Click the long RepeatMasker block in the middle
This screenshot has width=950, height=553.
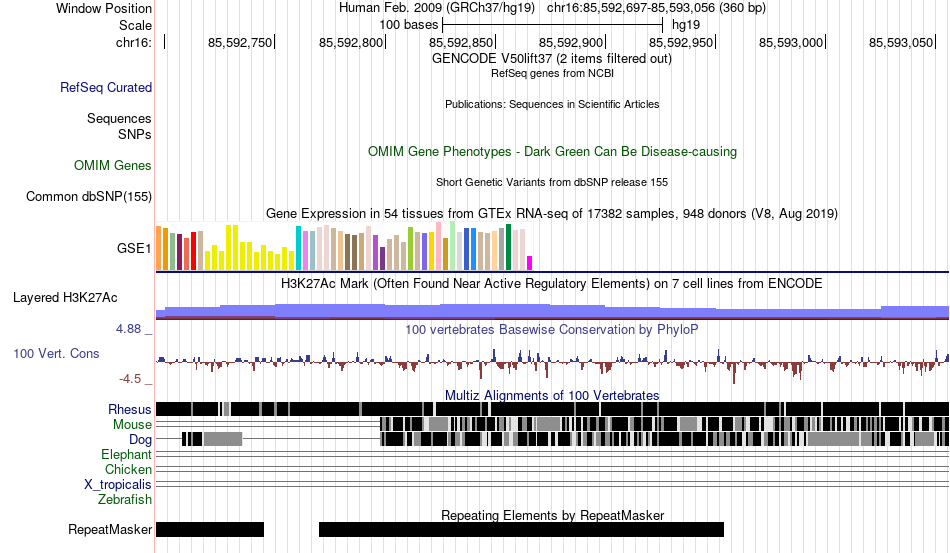point(522,529)
